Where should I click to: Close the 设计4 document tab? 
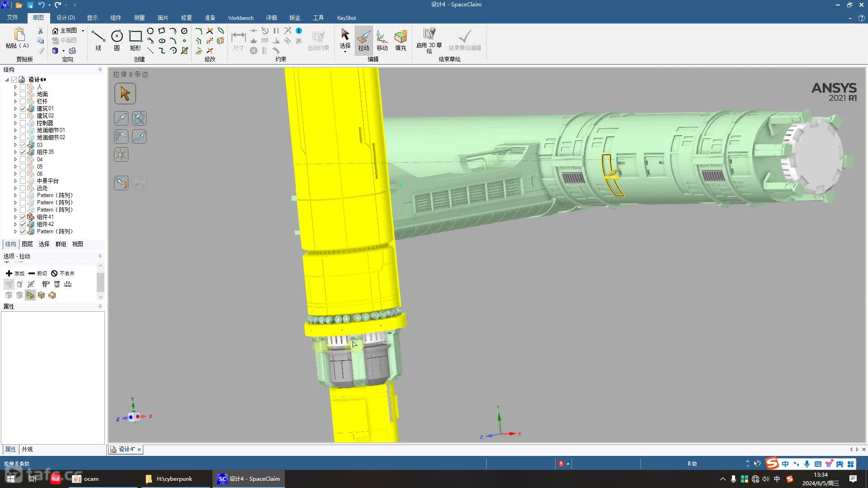click(x=139, y=449)
